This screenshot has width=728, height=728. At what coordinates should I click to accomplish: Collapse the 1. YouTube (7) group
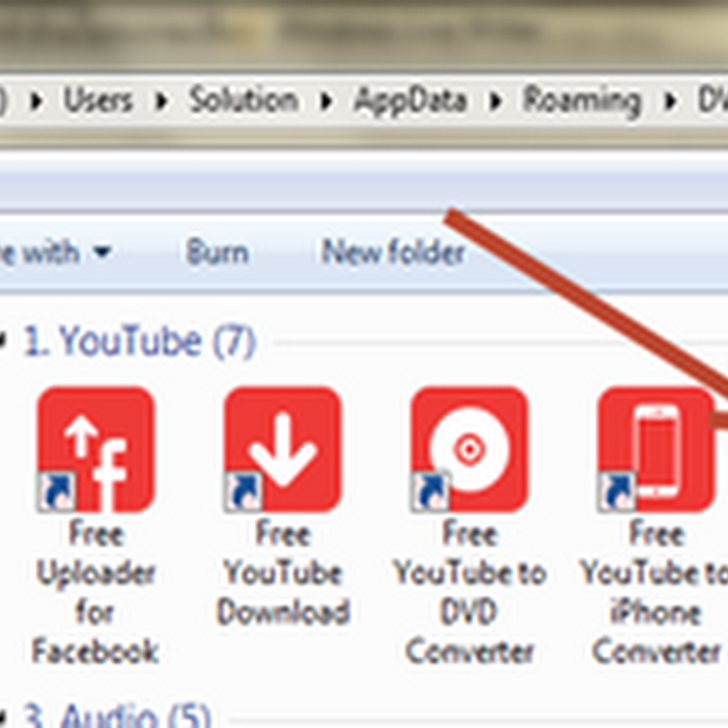pyautogui.click(x=3, y=339)
